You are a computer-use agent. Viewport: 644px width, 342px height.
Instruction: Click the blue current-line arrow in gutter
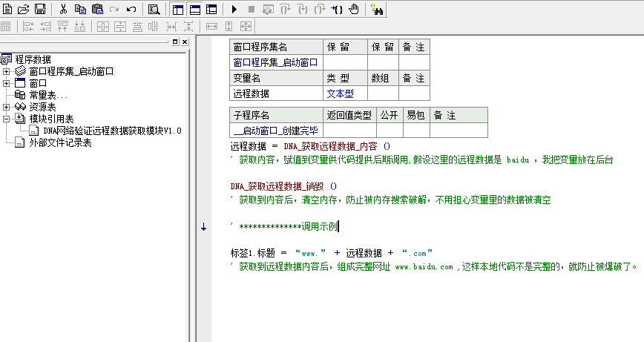[x=204, y=226]
